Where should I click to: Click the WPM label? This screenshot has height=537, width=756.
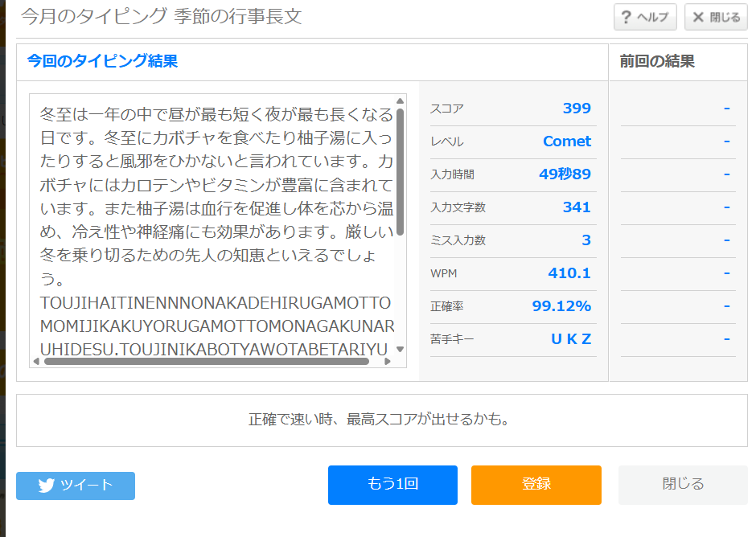[444, 274]
